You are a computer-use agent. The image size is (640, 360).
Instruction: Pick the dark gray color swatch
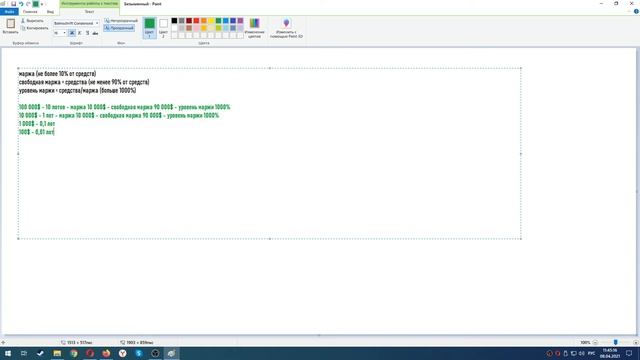[182, 20]
